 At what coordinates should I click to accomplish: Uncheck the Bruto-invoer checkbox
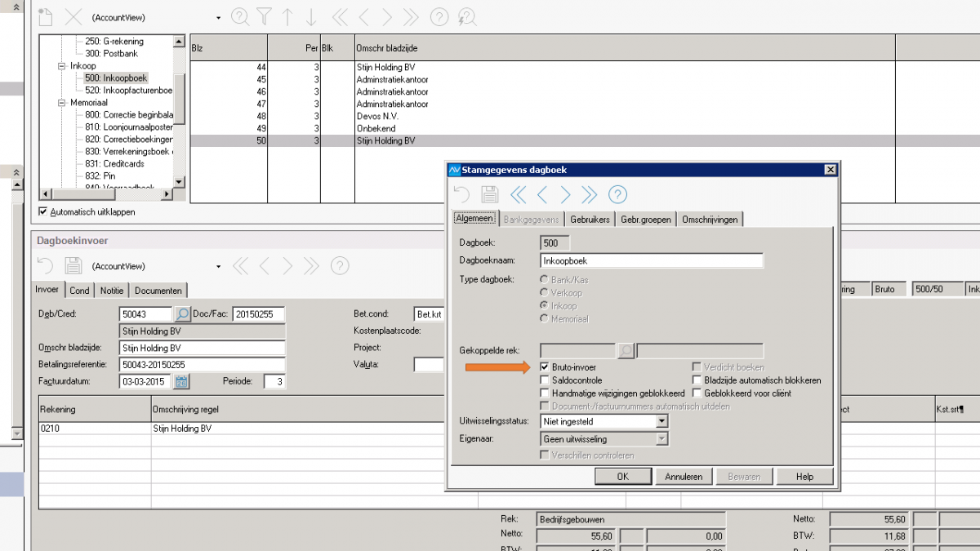[545, 367]
